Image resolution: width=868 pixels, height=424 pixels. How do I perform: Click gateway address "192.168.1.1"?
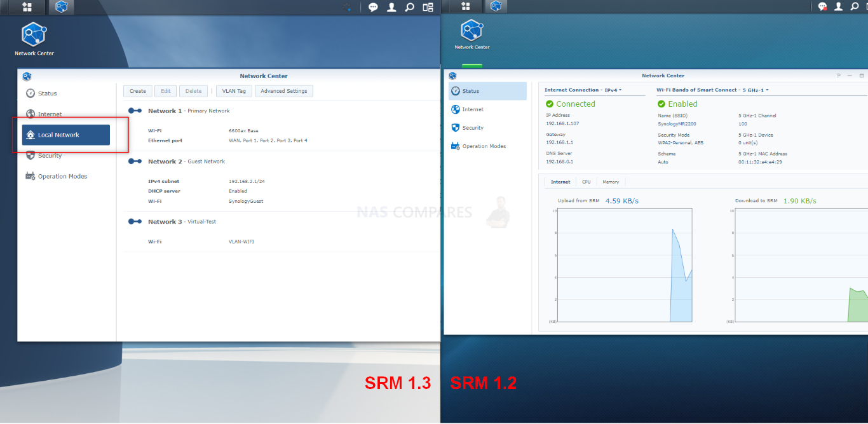pyautogui.click(x=560, y=143)
